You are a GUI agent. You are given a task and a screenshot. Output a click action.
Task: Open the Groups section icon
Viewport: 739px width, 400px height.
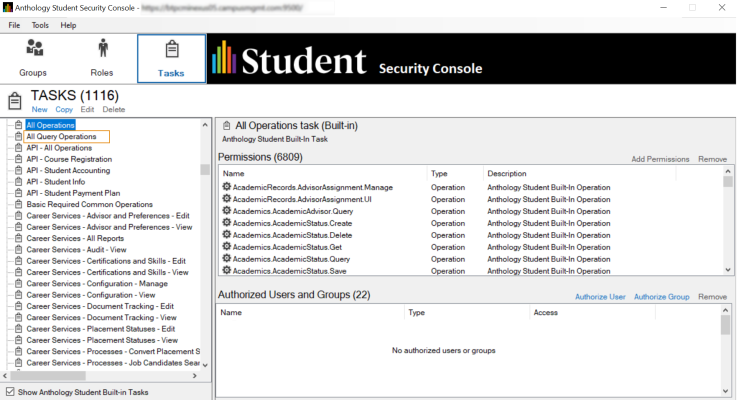(34, 49)
